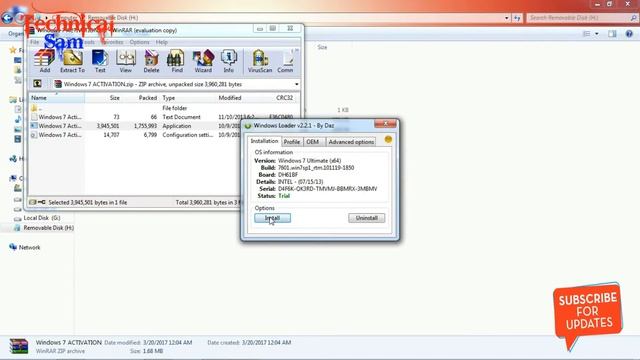The width and height of the screenshot is (640, 360).
Task: Click the Find icon in WinRAR
Action: (176, 61)
